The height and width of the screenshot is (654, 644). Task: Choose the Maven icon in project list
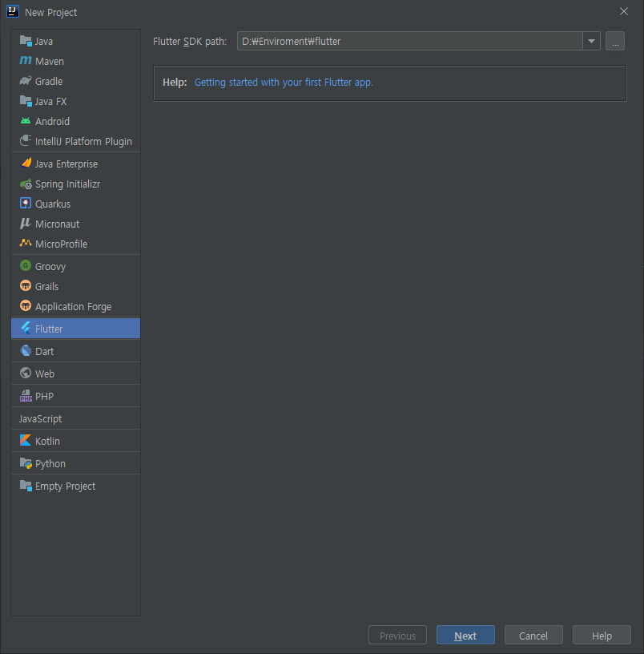pyautogui.click(x=26, y=61)
